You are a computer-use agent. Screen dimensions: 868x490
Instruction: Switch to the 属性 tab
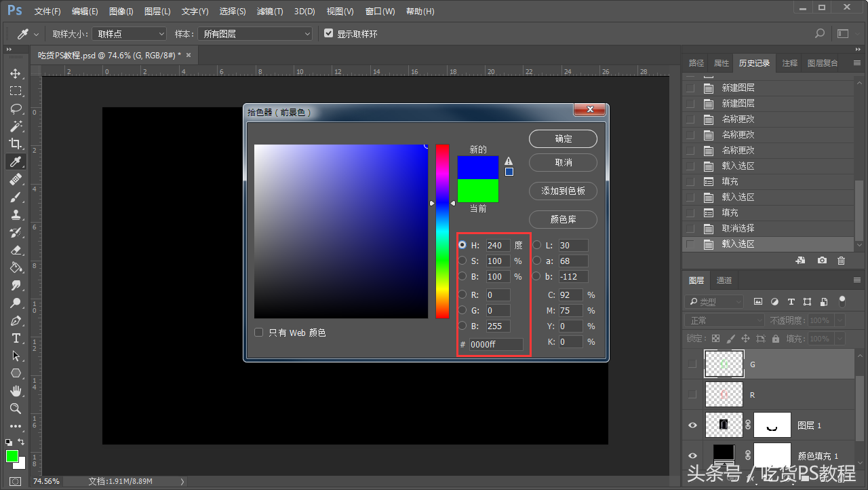pos(722,63)
